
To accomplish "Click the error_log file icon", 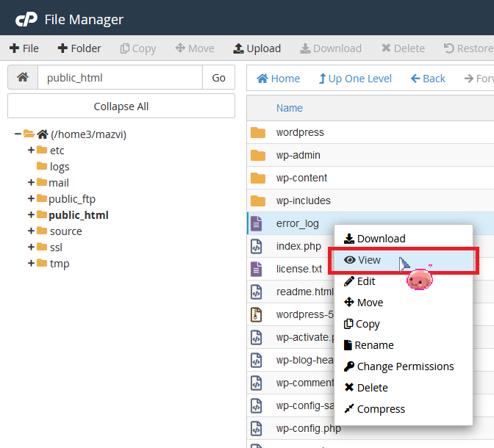I will [256, 223].
